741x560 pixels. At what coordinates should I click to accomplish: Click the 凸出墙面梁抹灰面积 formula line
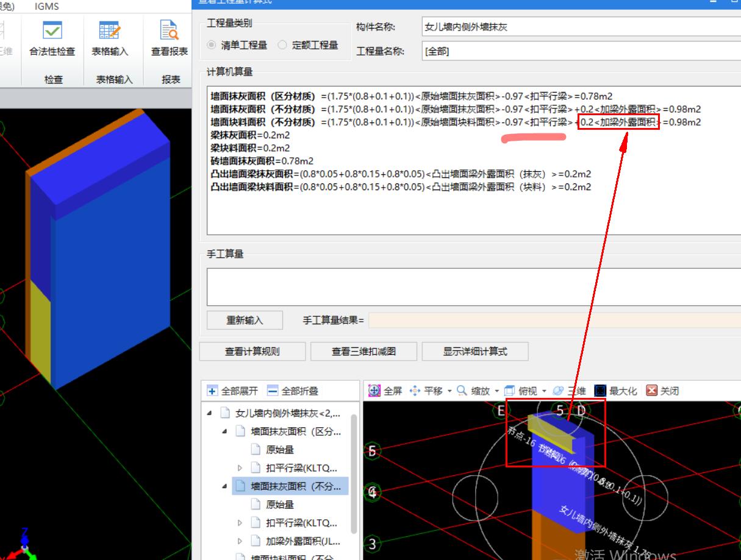[401, 174]
